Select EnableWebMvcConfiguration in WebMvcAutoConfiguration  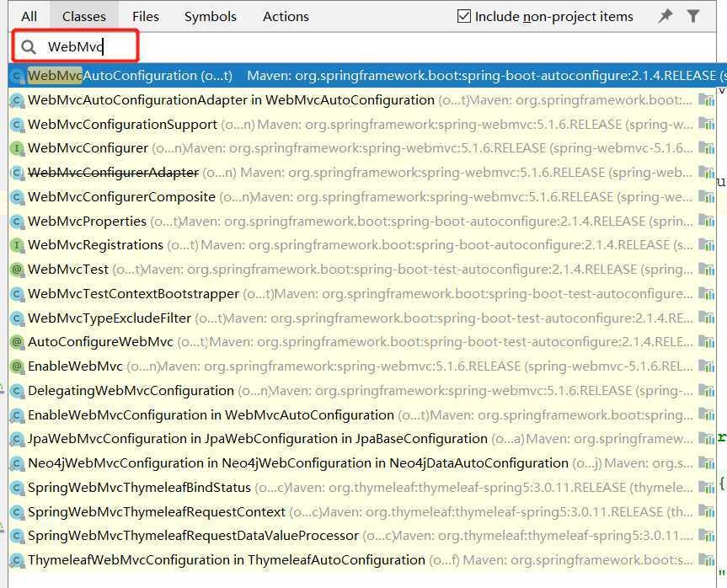pyautogui.click(x=362, y=415)
